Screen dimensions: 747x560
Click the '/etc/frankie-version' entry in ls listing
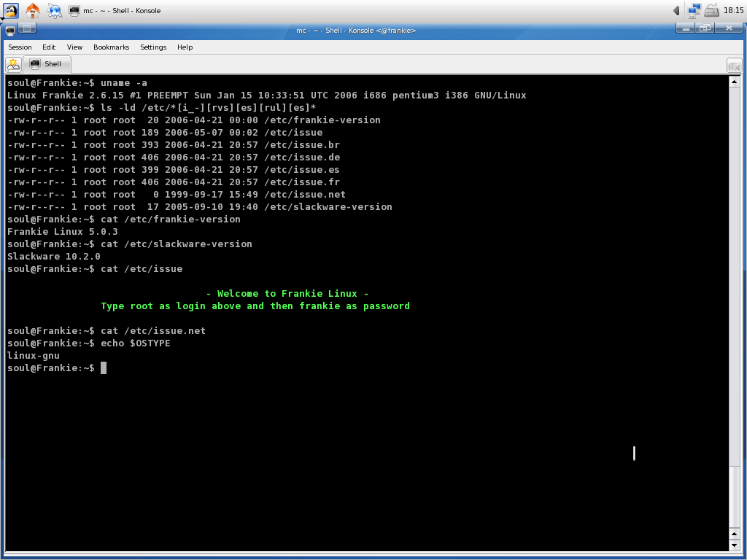point(322,120)
